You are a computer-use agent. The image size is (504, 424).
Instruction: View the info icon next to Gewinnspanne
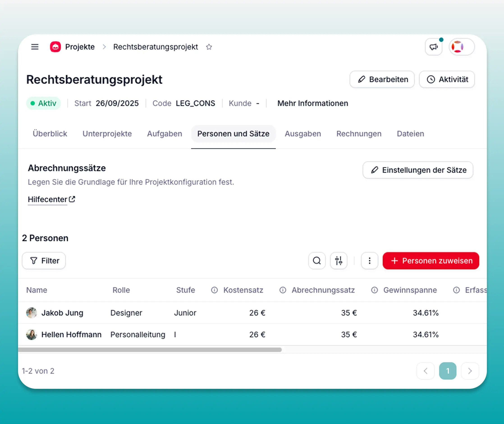click(x=374, y=290)
